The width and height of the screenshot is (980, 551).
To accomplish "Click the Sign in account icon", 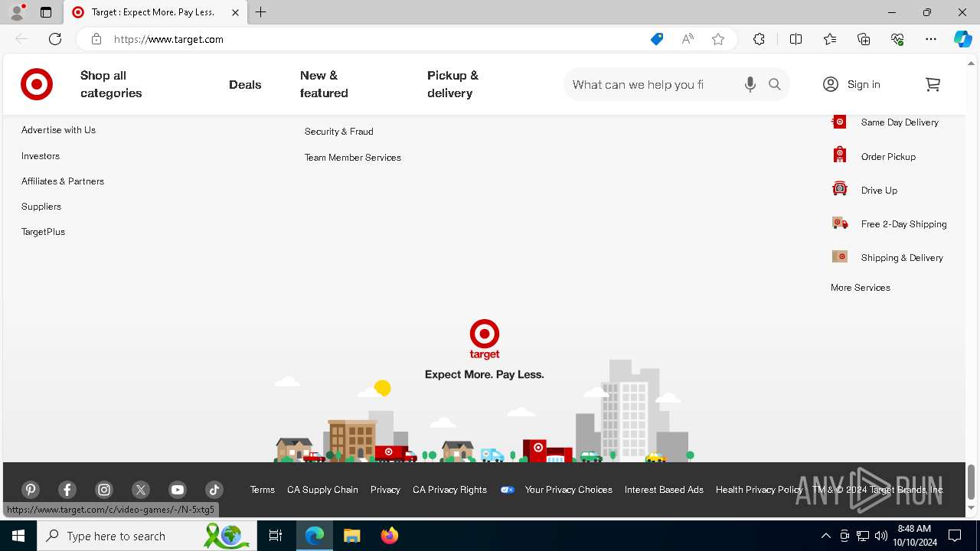I will coord(831,84).
